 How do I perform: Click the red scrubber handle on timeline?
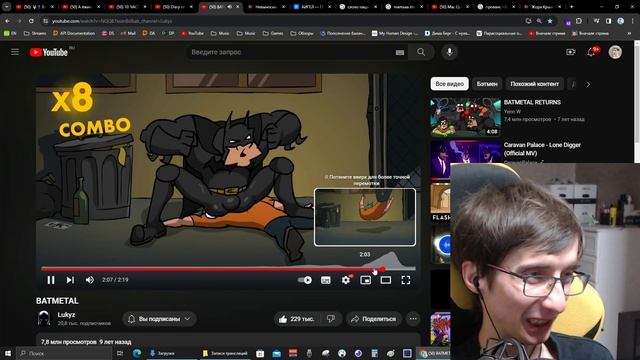(382, 269)
